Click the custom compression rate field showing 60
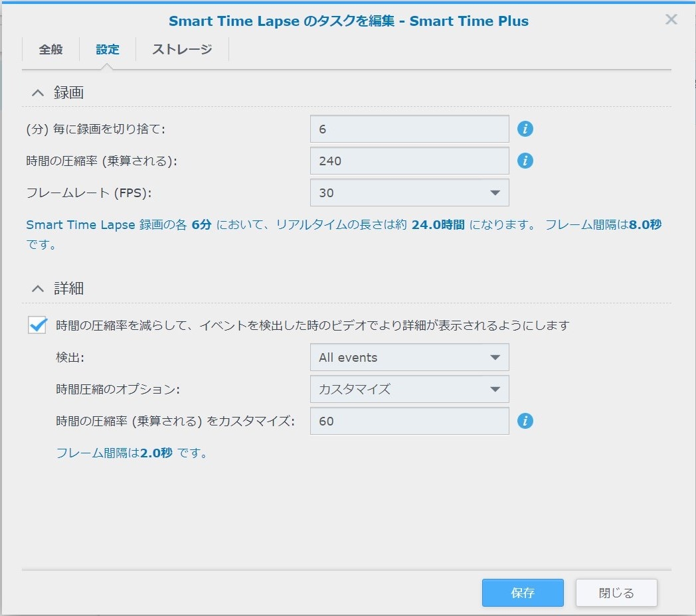The width and height of the screenshot is (696, 616). point(409,421)
